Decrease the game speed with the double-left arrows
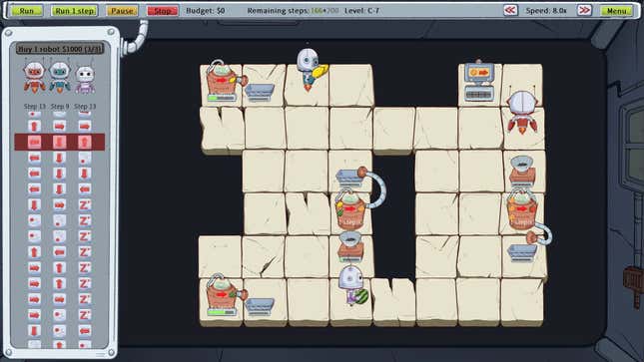 click(510, 11)
